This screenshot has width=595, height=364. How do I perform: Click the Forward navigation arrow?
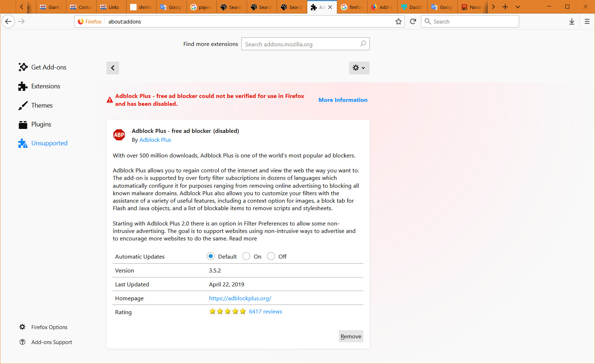pos(21,21)
